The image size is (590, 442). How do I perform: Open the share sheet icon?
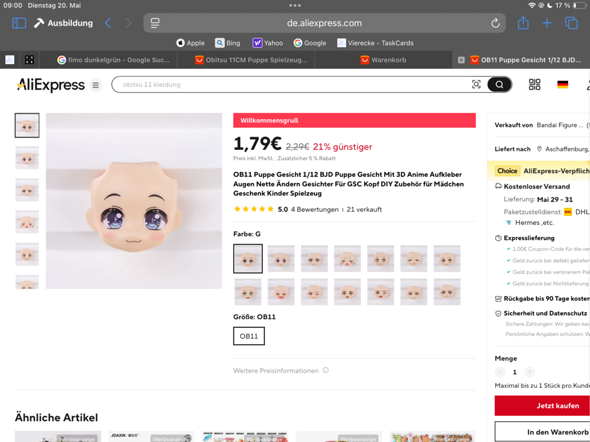[523, 23]
